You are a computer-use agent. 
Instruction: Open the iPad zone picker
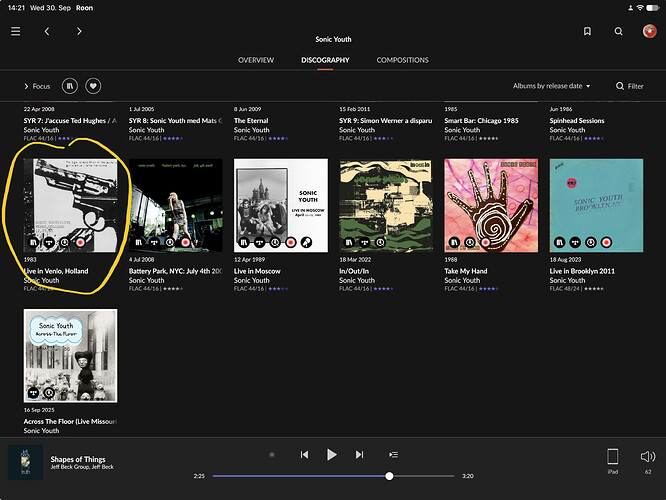click(612, 461)
